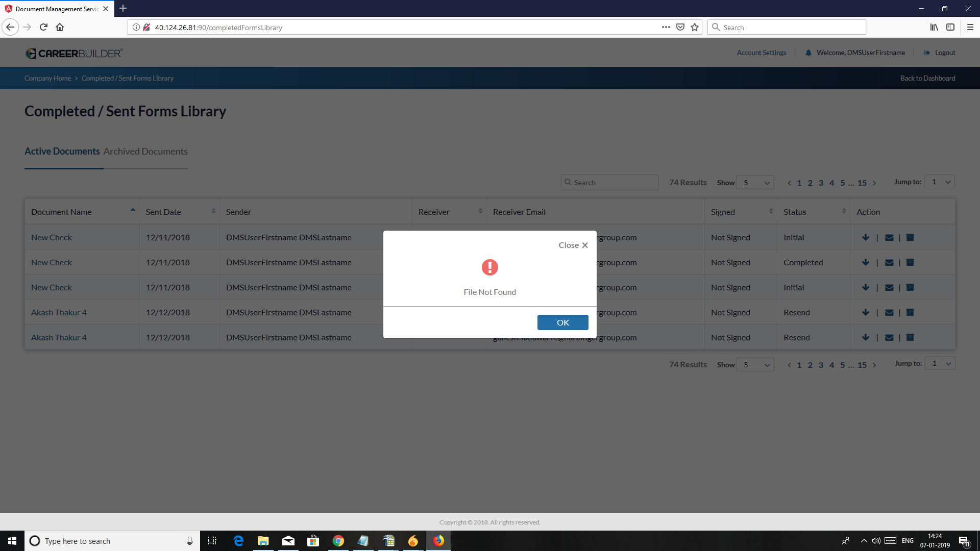Download the first Akash Thakur 4 document
980x551 pixels.
click(x=866, y=313)
